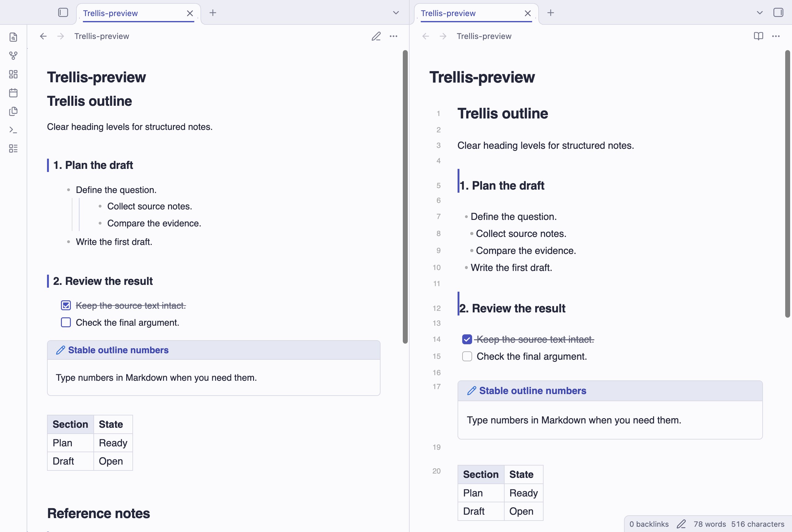This screenshot has height=532, width=792.
Task: Click the list-panel ribbon icon
Action: coord(13,148)
